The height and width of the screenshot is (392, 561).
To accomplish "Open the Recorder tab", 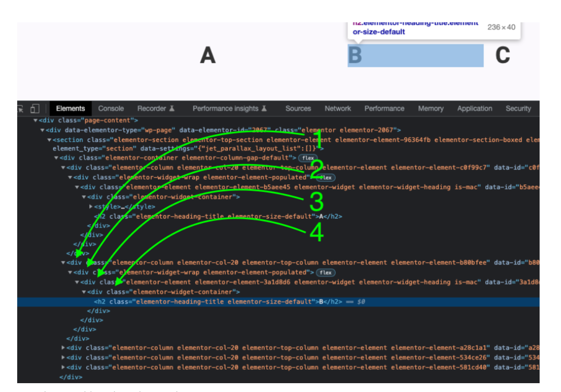I will [152, 108].
